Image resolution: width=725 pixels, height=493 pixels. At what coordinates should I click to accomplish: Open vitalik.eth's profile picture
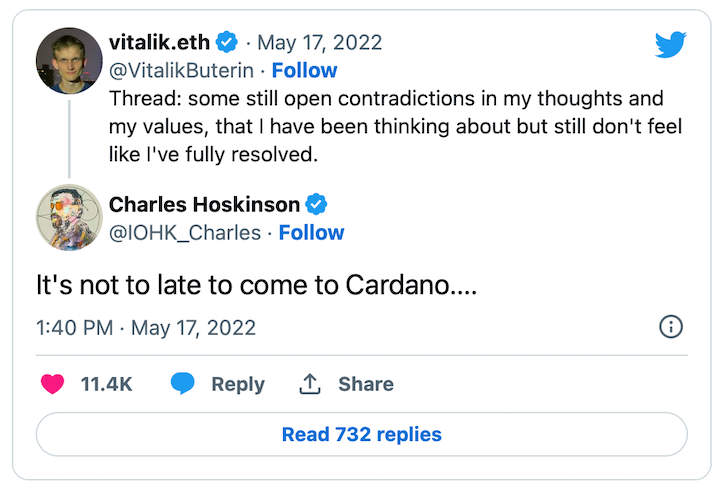[x=69, y=60]
